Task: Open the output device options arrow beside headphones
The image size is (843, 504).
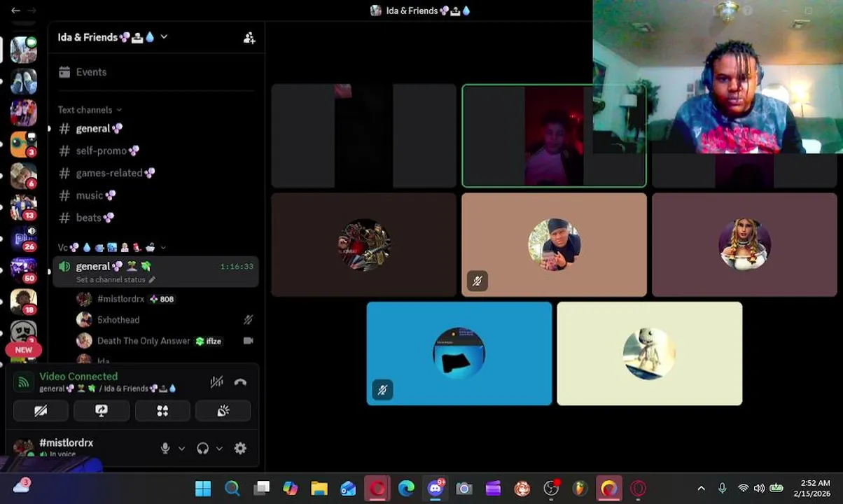Action: [219, 449]
